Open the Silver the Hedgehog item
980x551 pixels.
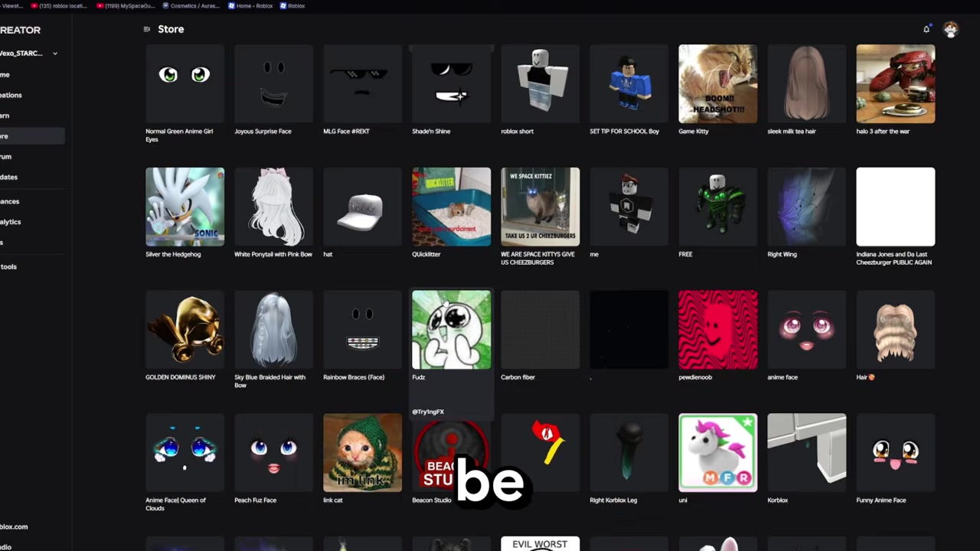click(x=185, y=207)
